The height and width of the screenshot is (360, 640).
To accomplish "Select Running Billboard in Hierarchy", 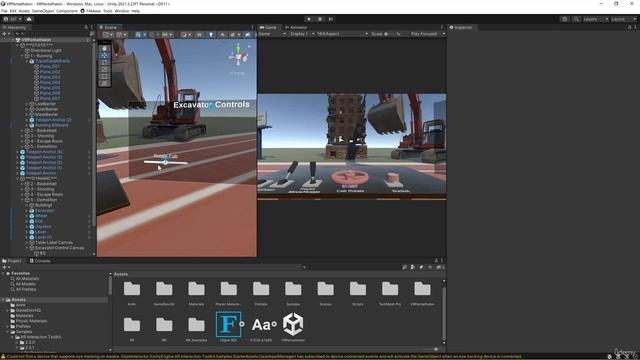I will click(51, 125).
